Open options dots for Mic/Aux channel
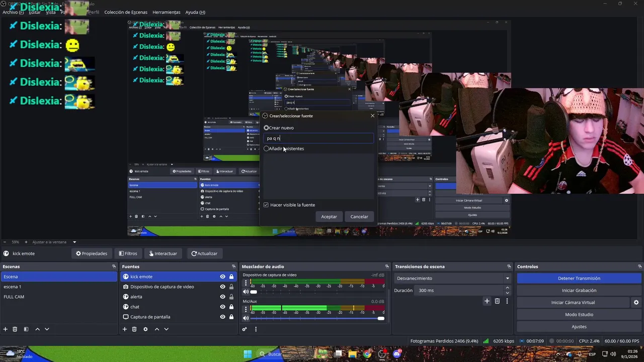644x362 pixels. [246, 309]
